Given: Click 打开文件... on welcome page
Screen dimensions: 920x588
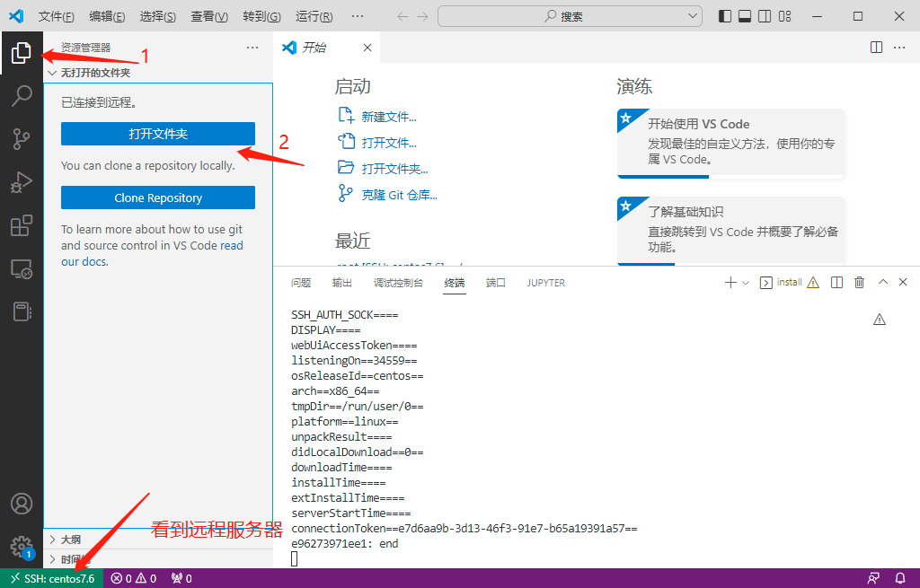Looking at the screenshot, I should (x=377, y=143).
